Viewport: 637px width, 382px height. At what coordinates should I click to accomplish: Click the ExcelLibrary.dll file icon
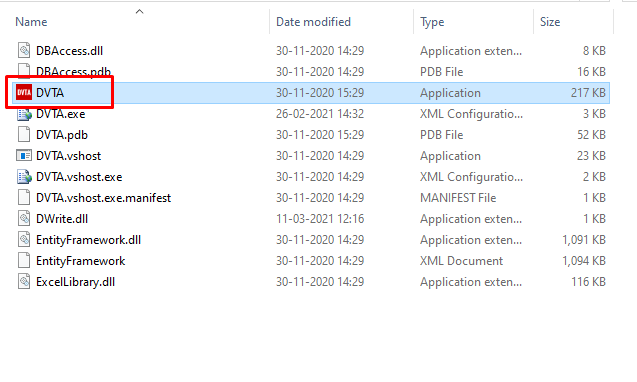click(24, 282)
